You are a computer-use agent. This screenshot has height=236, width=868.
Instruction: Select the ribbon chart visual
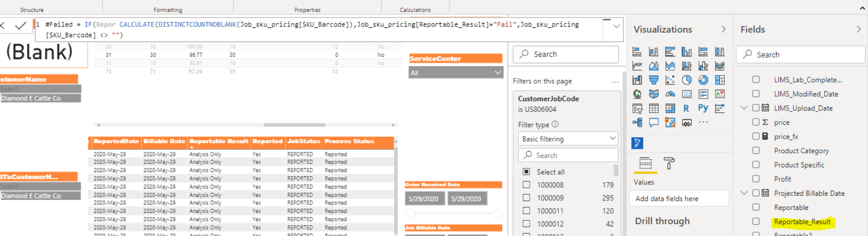coord(720,66)
